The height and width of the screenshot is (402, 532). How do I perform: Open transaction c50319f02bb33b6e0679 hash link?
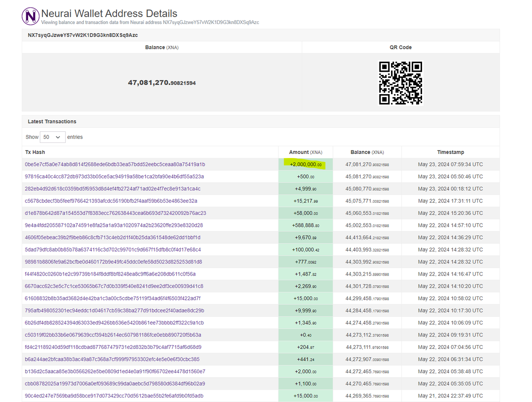click(113, 335)
